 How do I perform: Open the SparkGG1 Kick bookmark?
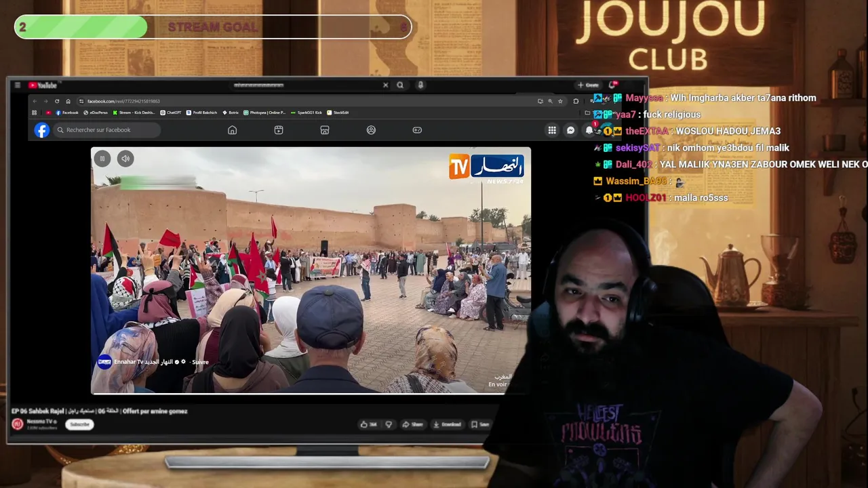307,113
